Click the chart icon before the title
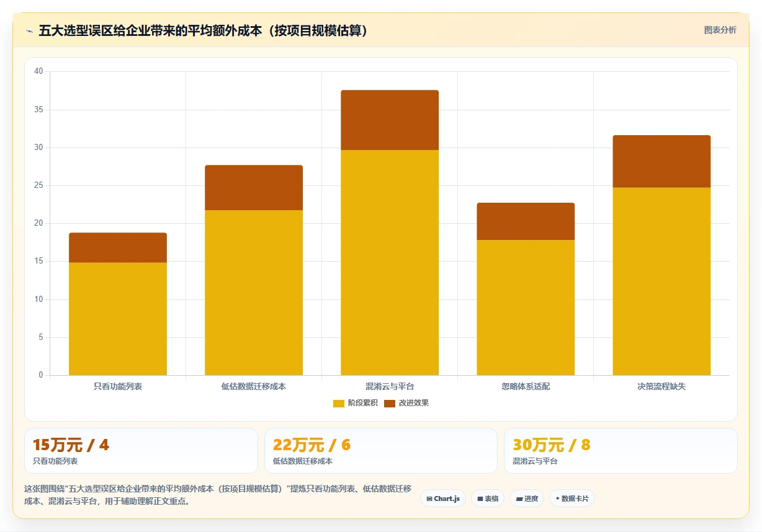Viewport: 762px width, 532px height. [x=29, y=31]
